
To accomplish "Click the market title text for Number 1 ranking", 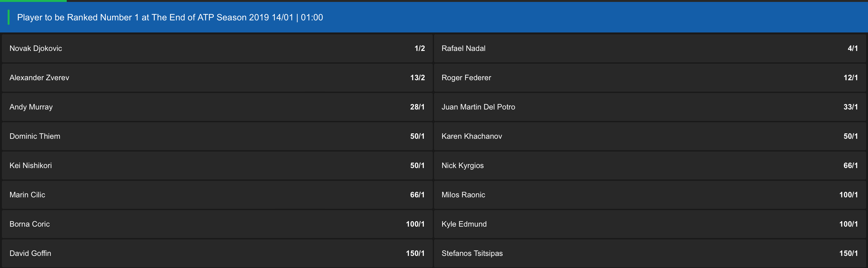I will [170, 17].
